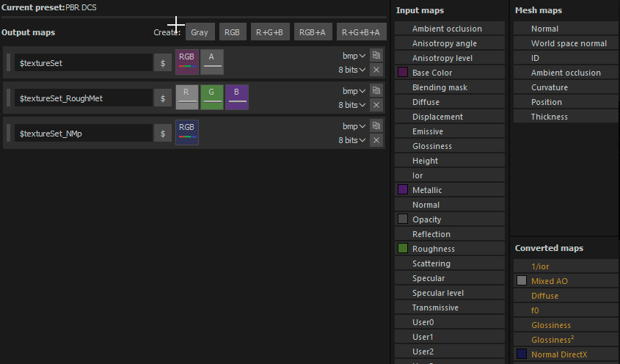This screenshot has height=364, width=620.
Task: Create a new R+G+B+A output map
Action: click(361, 32)
